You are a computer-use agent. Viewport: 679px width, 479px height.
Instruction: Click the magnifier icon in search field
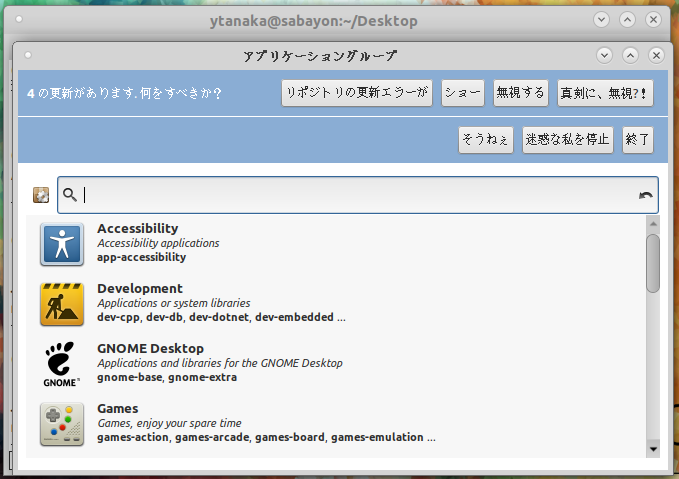coord(70,195)
